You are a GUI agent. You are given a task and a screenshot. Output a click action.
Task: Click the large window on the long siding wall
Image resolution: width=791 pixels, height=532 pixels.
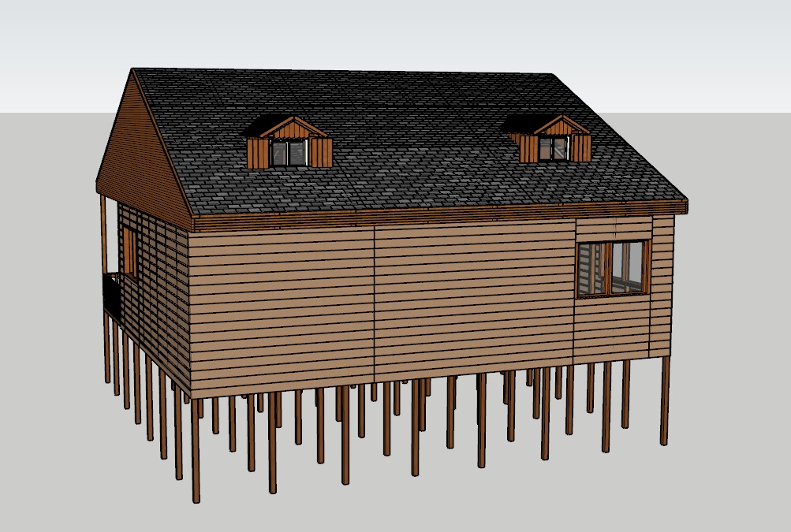[613, 268]
